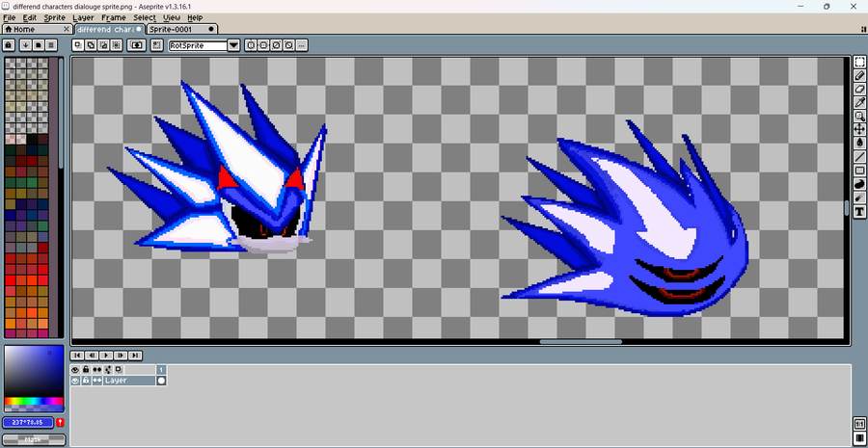Close the Home tab
The height and width of the screenshot is (448, 868).
click(67, 29)
